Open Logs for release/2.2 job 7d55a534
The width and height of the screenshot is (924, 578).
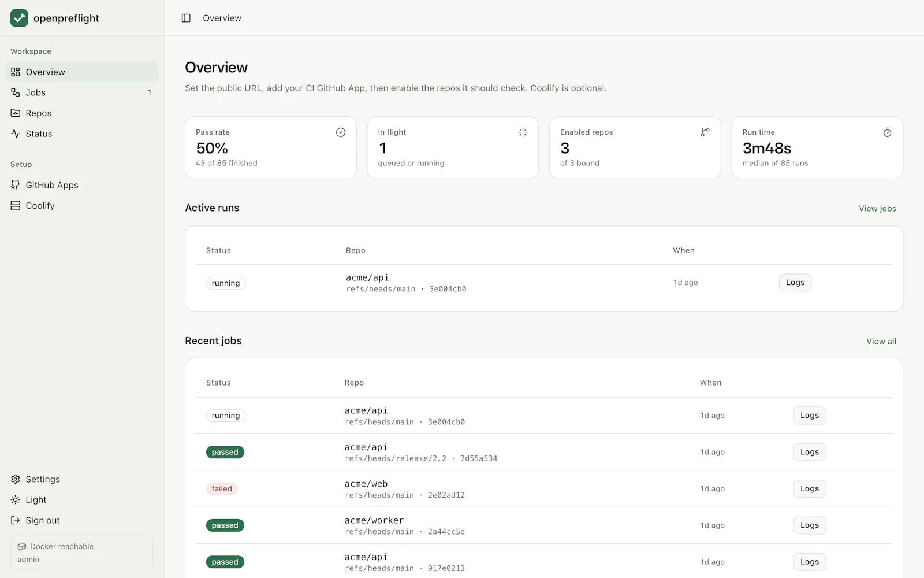(x=810, y=452)
